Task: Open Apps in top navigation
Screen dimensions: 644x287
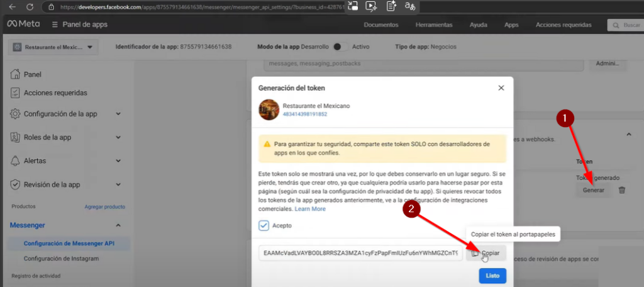Action: click(511, 25)
